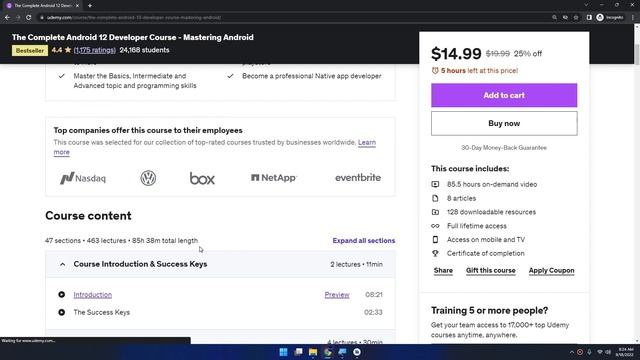Open a new browser tab
Viewport: 640px width, 360px height.
[x=90, y=6]
